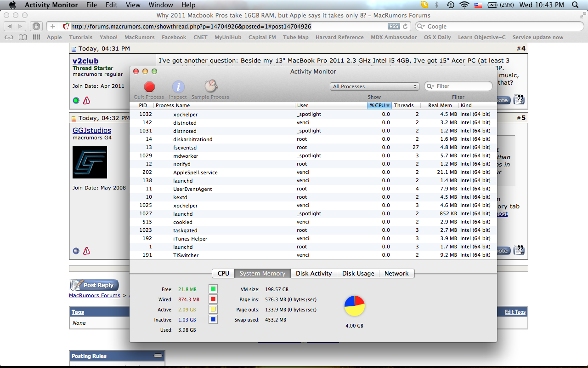Screen dimensions: 588x368
Task: Report GGJstudios post warning triangle icon
Action: 86,251
